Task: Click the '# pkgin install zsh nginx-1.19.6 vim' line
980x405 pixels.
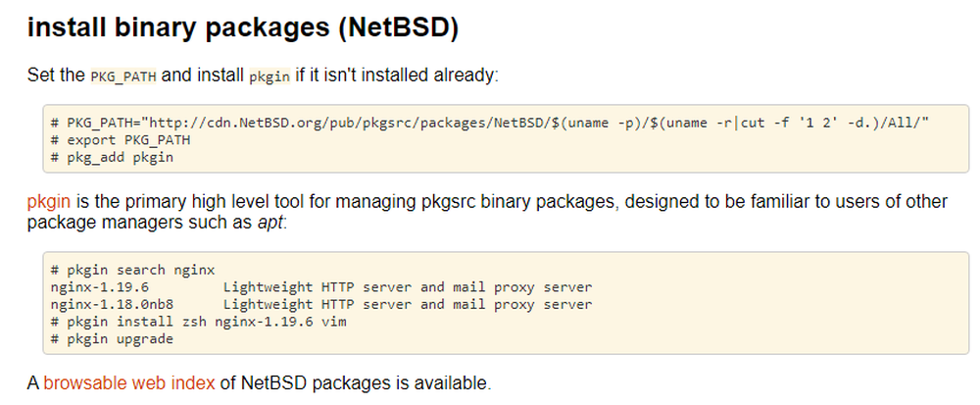Action: click(x=198, y=323)
